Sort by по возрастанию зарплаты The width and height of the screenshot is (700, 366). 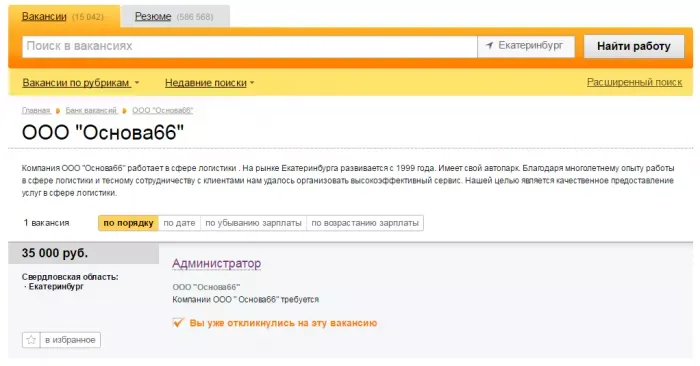point(365,223)
